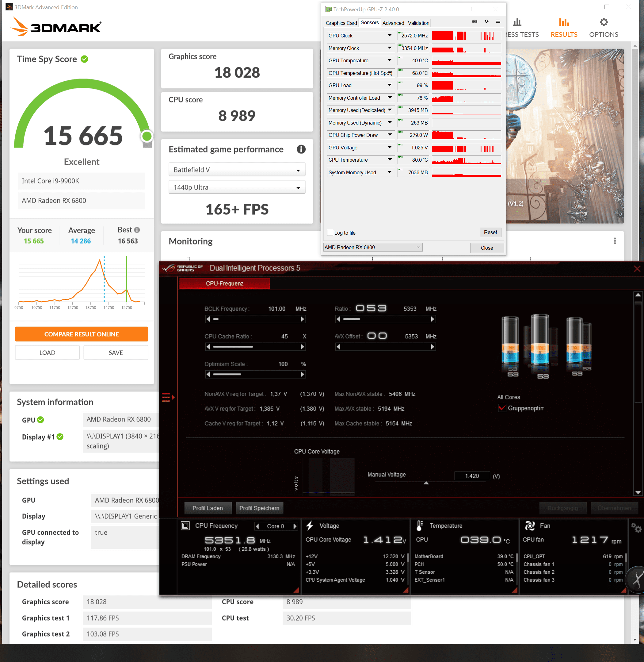Click the AI Suite settings gears icon
This screenshot has width=644, height=662.
click(636, 527)
